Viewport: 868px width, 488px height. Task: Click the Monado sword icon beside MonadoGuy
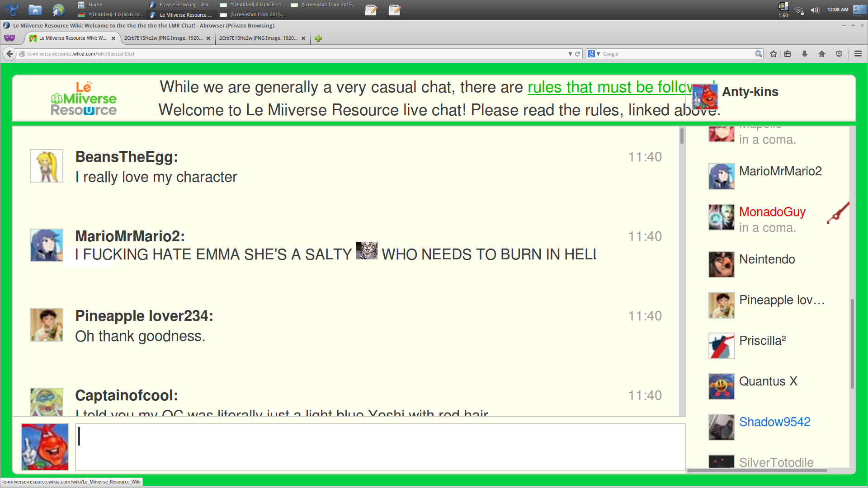[838, 213]
